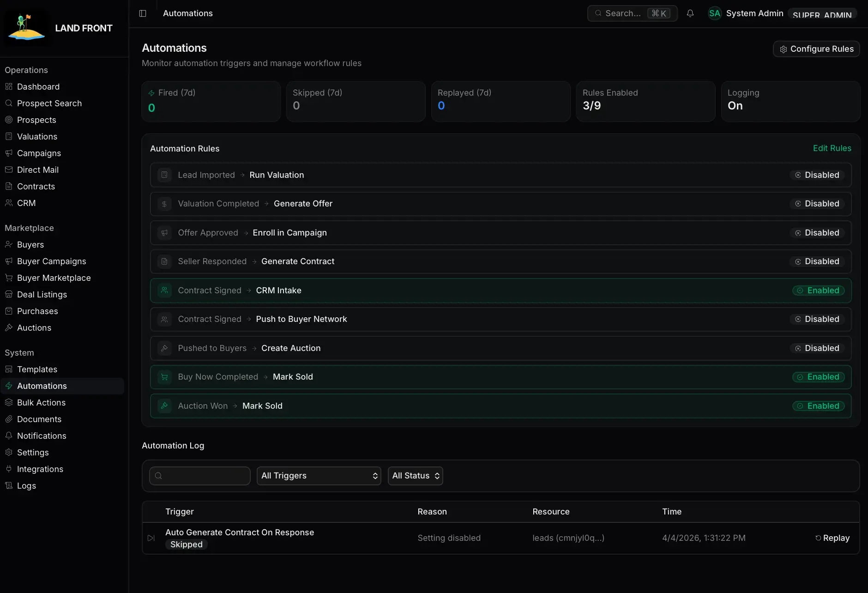
Task: Open the All Status dropdown
Action: 416,476
